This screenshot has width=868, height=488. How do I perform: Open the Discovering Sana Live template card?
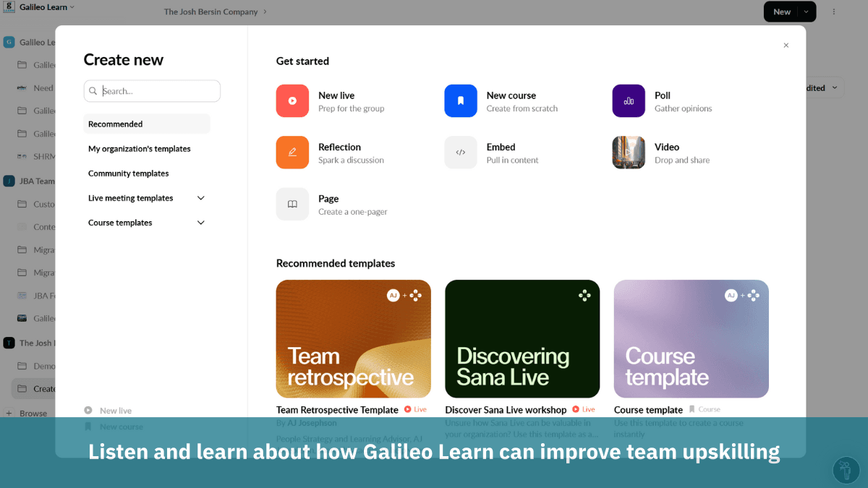[522, 338]
